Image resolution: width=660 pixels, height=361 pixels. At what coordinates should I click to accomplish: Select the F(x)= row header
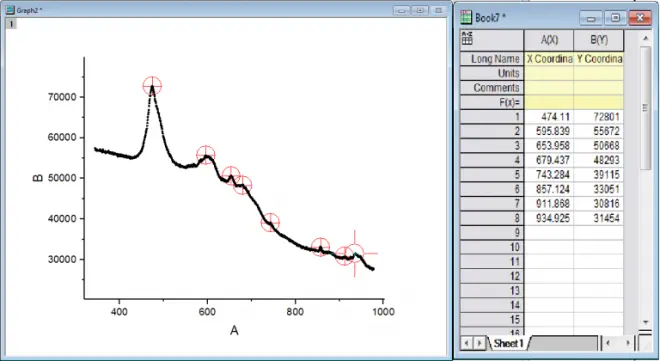[492, 102]
